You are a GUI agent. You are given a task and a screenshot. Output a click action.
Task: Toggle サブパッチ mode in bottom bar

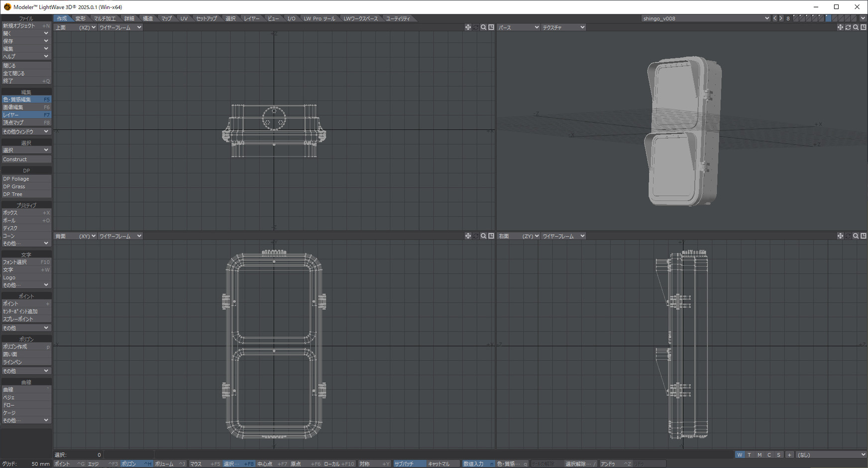(409, 464)
